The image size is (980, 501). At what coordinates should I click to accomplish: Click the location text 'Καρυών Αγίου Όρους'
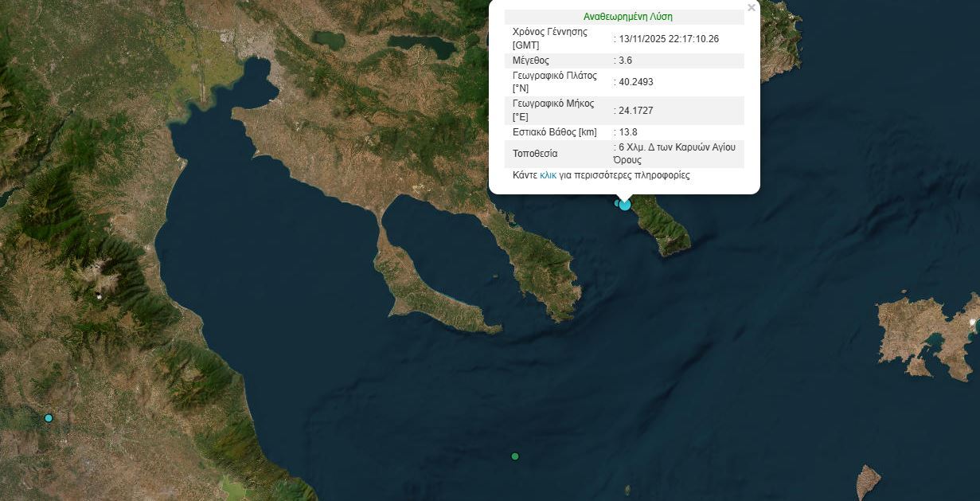click(x=677, y=153)
